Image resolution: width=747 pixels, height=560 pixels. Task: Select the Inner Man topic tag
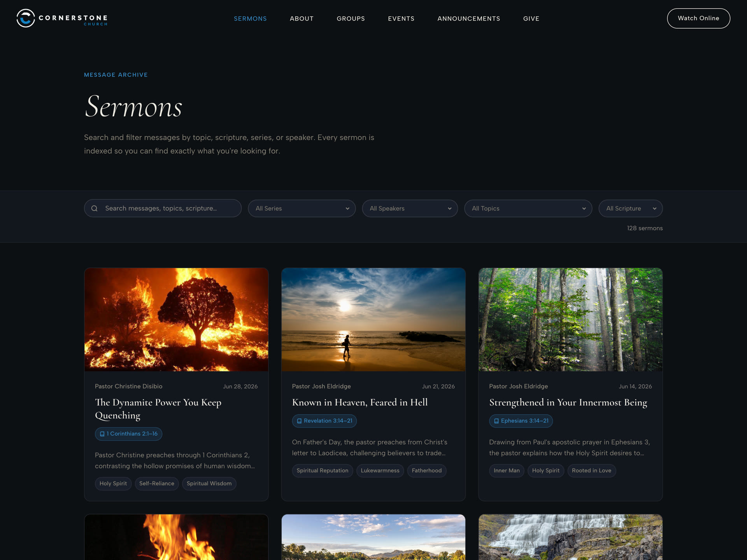pyautogui.click(x=507, y=471)
